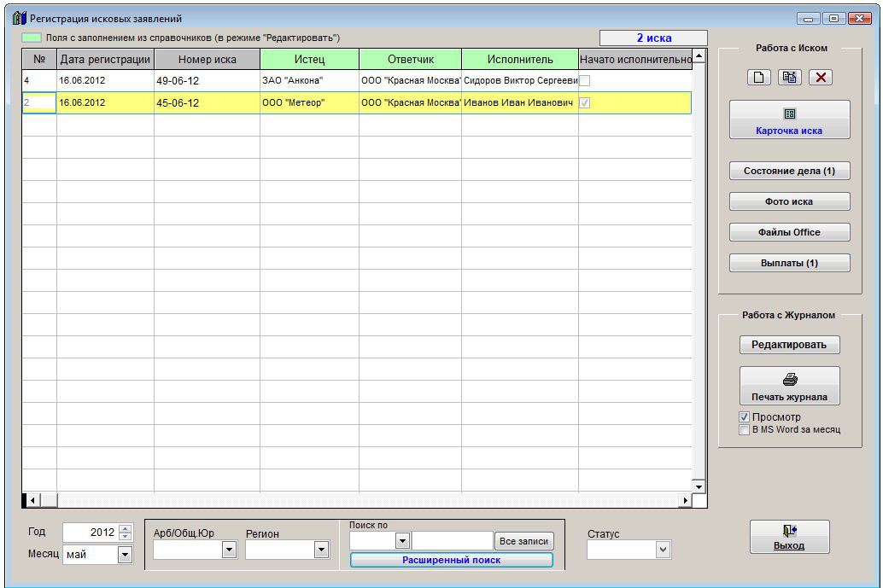Click the Поиск по search text field

click(x=453, y=541)
